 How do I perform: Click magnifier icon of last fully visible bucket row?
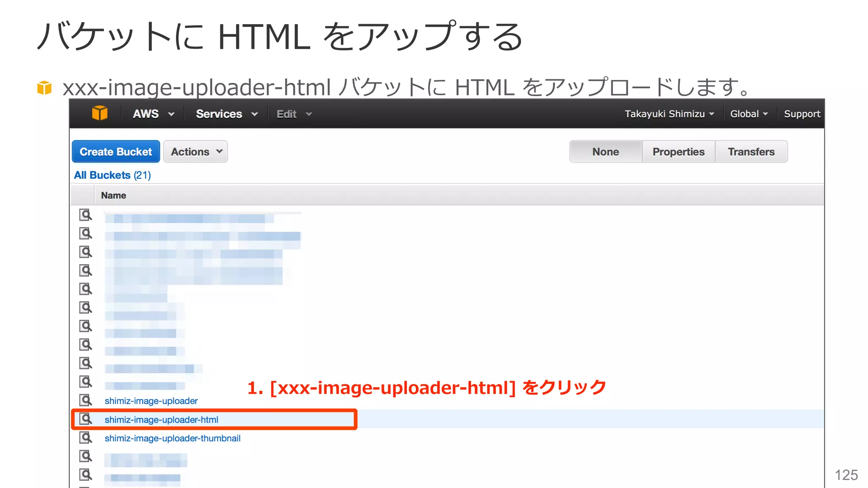click(86, 475)
